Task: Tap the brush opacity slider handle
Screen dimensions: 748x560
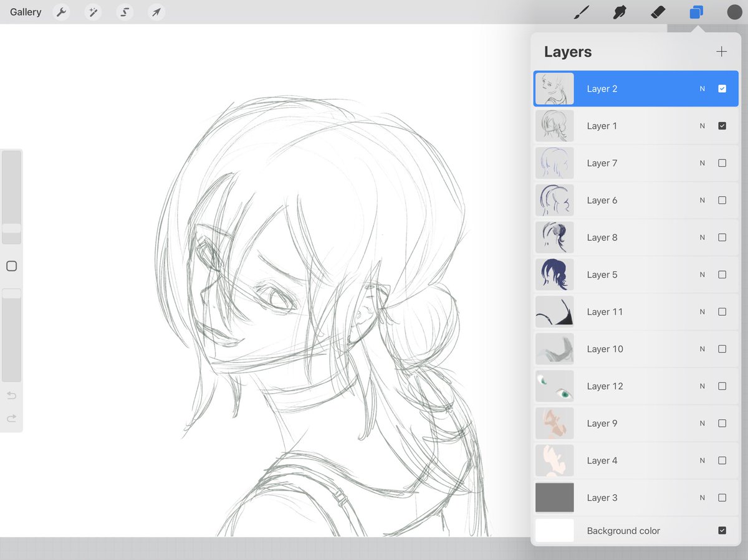Action: click(11, 293)
